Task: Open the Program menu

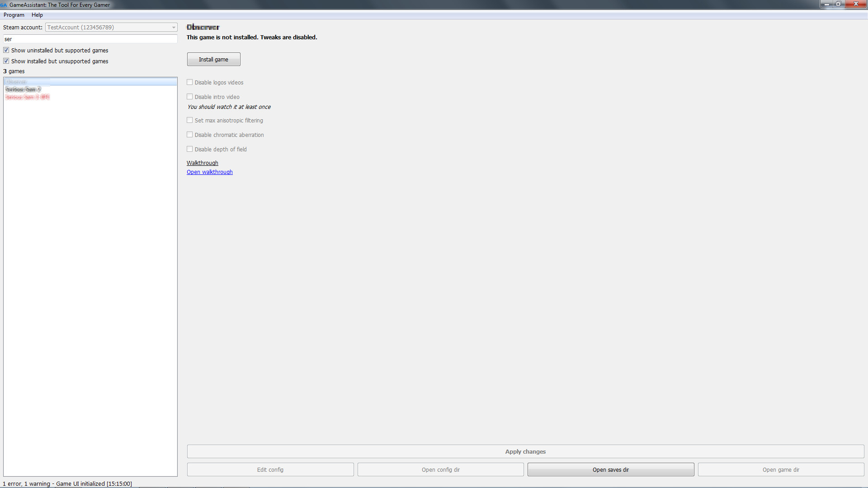Action: pos(14,15)
